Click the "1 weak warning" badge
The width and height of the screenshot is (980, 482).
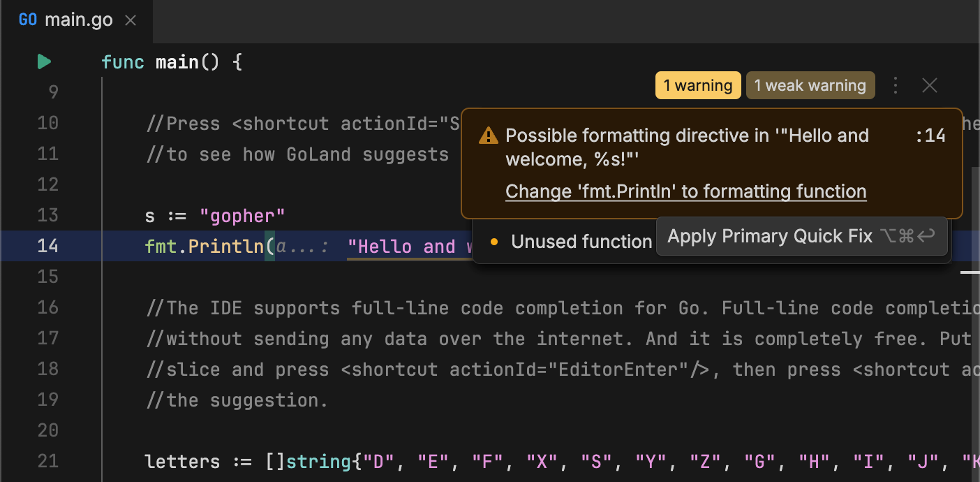pos(810,86)
